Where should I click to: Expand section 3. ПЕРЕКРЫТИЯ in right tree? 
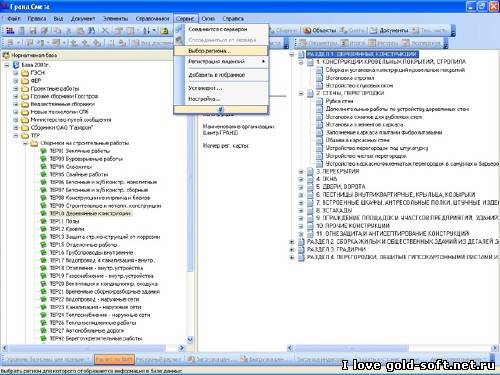coord(301,171)
